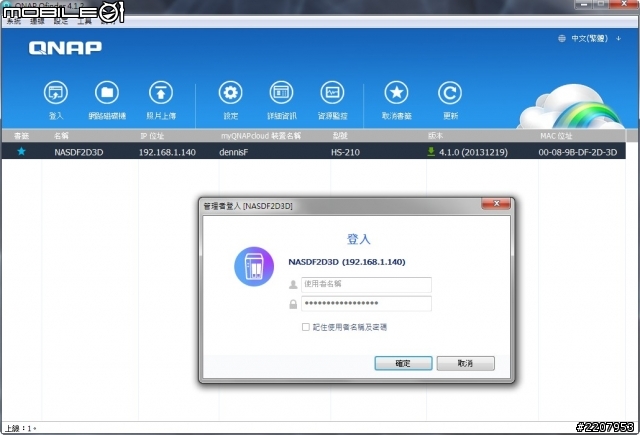Click the HS-210 model cell
This screenshot has height=435, width=640.
click(x=345, y=152)
